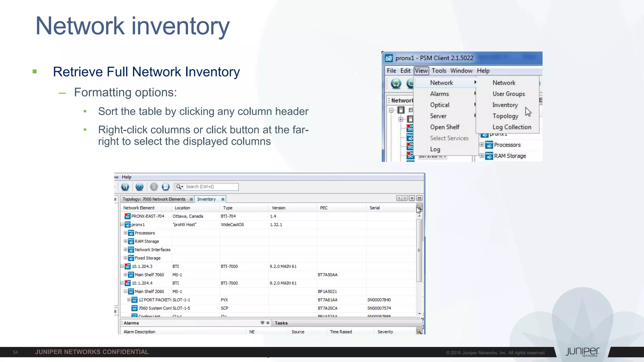The width and height of the screenshot is (644, 362).
Task: Open Alarms table column selector button
Action: coord(419,331)
